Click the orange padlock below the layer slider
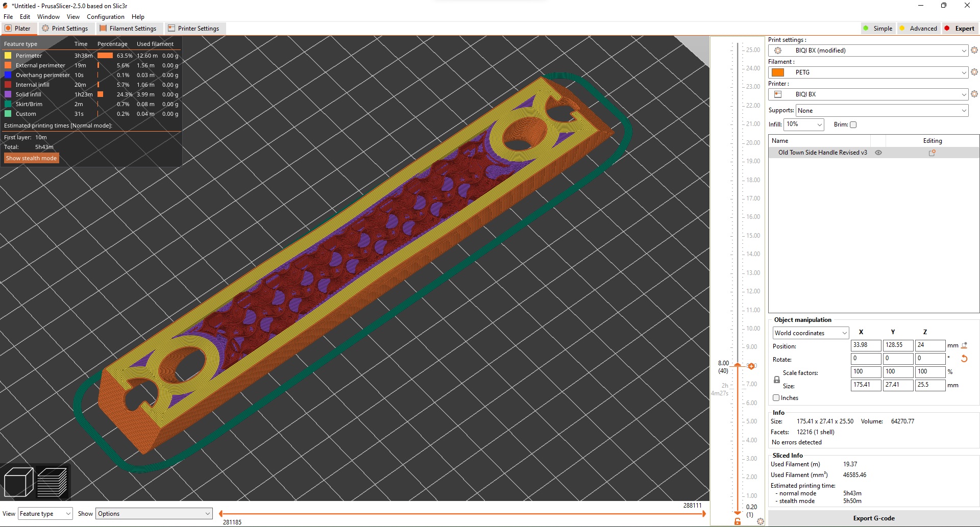 coord(737,521)
